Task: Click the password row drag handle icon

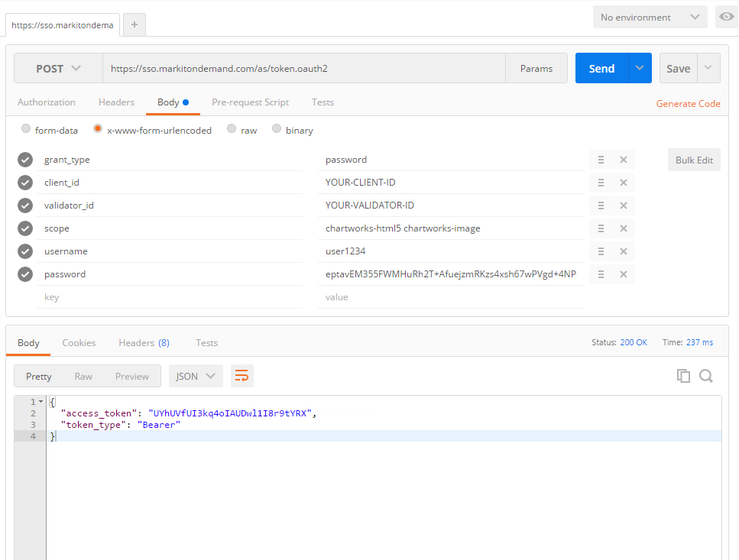Action: click(x=601, y=274)
